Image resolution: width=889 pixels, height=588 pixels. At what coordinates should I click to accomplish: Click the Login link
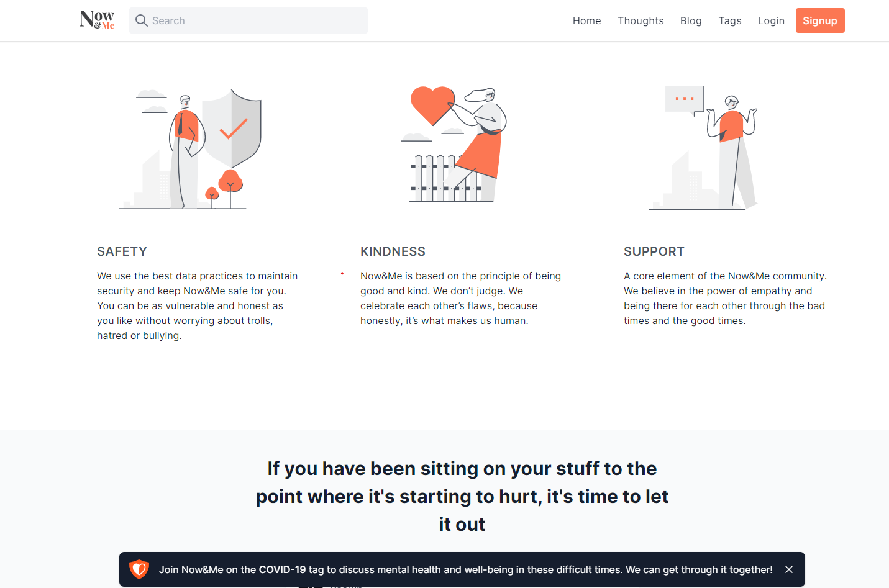tap(771, 20)
